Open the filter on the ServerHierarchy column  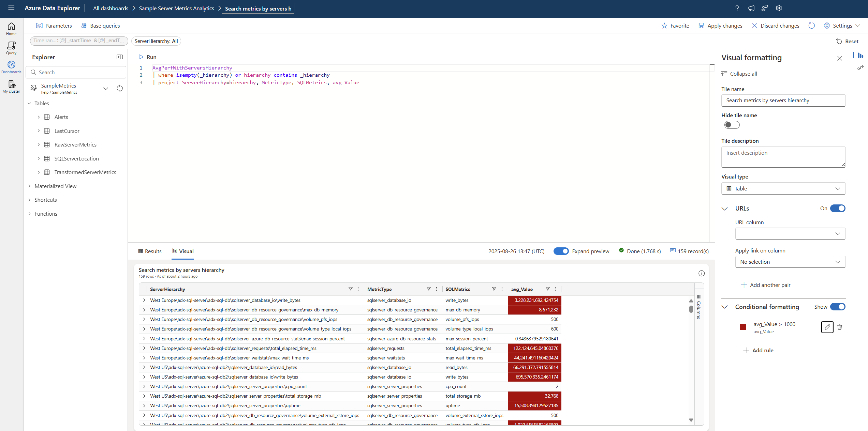pyautogui.click(x=350, y=289)
